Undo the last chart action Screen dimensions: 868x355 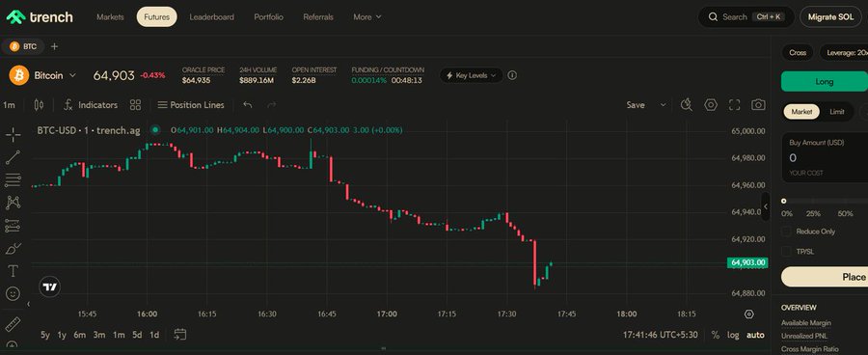tap(248, 105)
